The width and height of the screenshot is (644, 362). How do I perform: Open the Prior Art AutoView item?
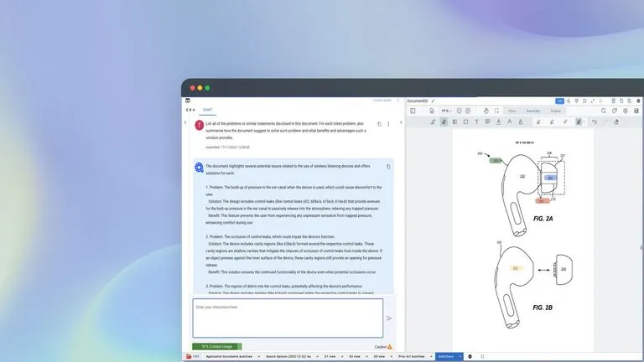(x=412, y=357)
